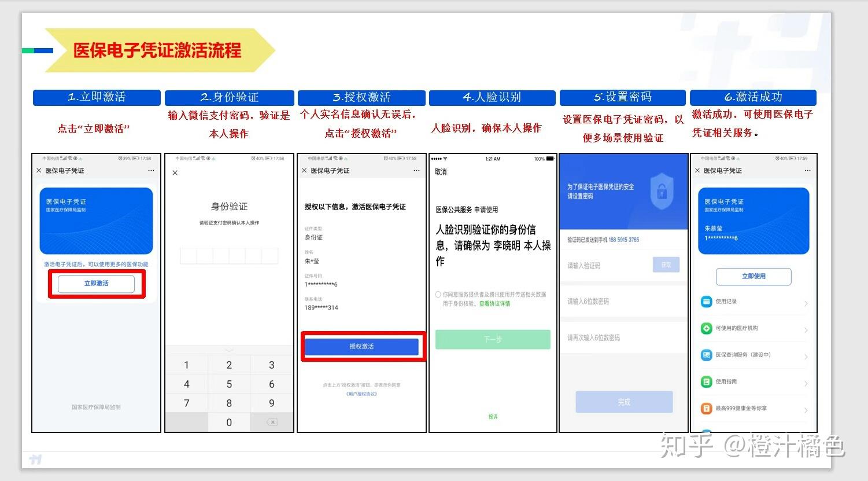Tap the 使用指南 guide icon
The width and height of the screenshot is (868, 481).
tap(707, 381)
